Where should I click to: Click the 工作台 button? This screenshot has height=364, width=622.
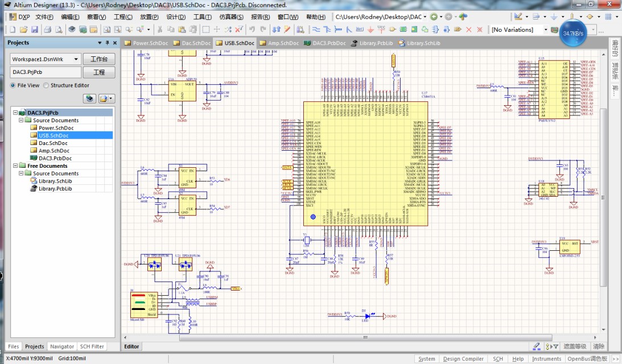click(99, 59)
